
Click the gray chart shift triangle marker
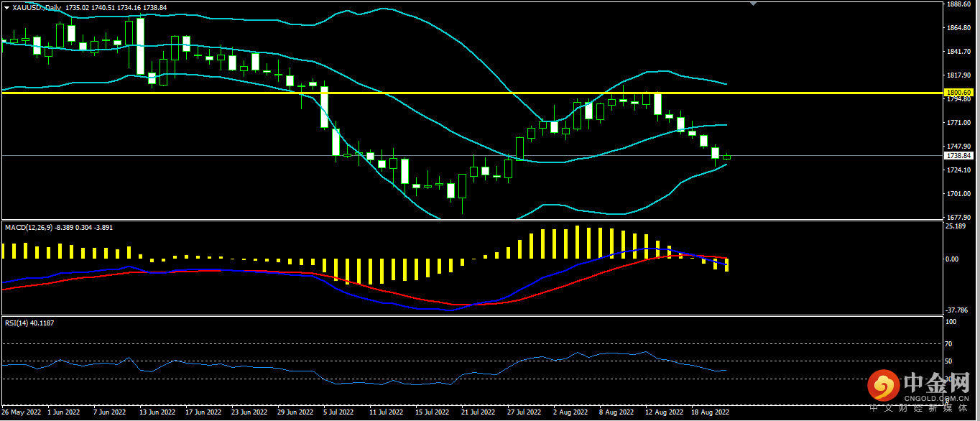[753, 4]
